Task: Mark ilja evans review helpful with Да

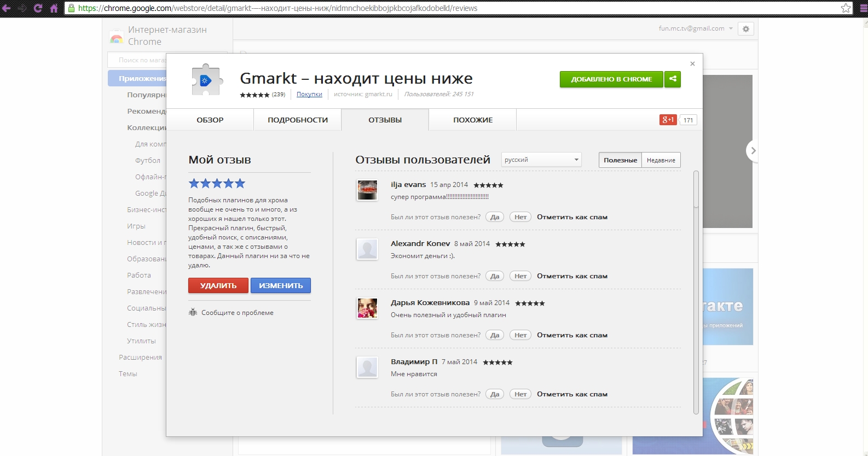Action: (495, 217)
